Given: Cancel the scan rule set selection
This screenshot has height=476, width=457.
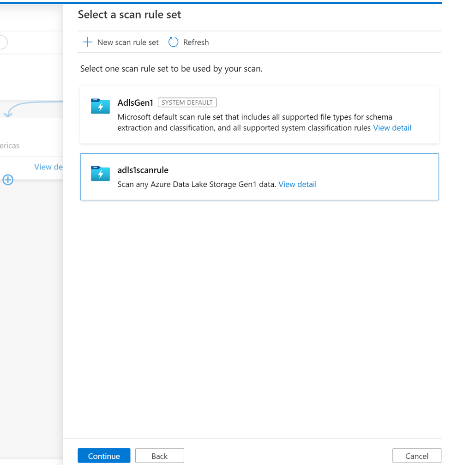Looking at the screenshot, I should pos(416,456).
